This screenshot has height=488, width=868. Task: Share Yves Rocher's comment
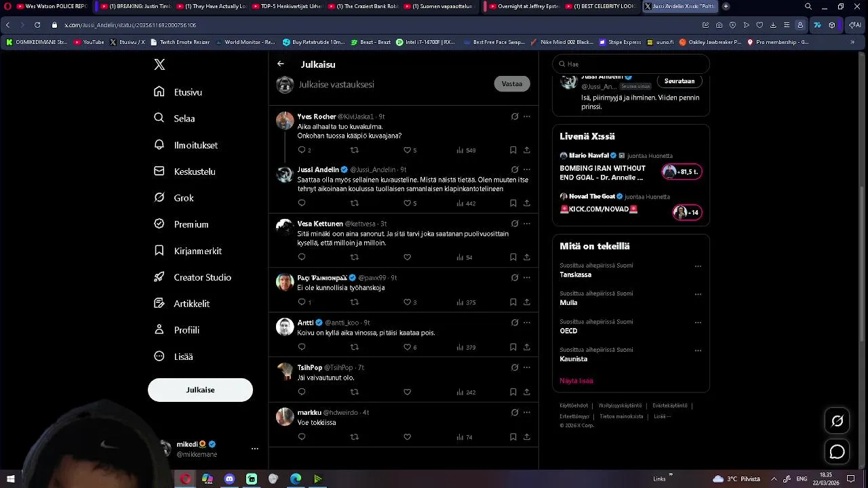tap(526, 150)
